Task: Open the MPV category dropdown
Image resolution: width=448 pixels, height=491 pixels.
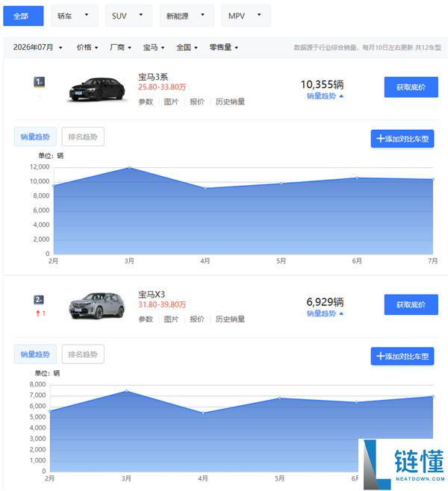Action: [x=246, y=16]
